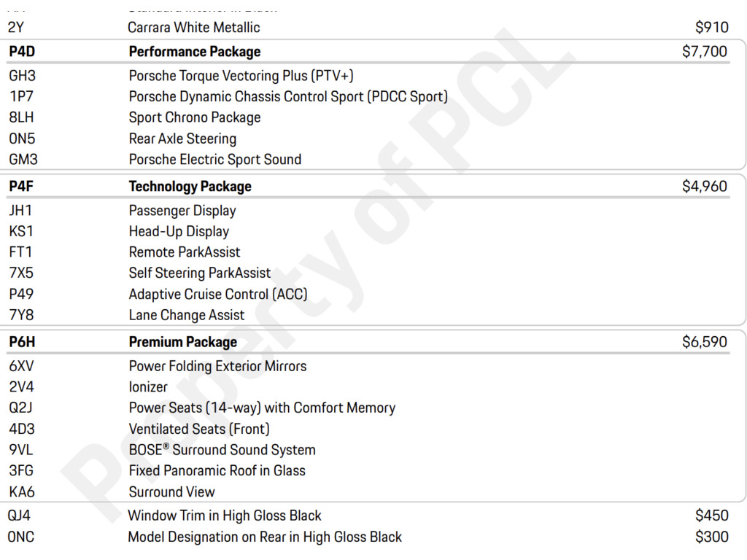Click the Sport Chrono Package entry
The height and width of the screenshot is (560, 747).
(194, 117)
